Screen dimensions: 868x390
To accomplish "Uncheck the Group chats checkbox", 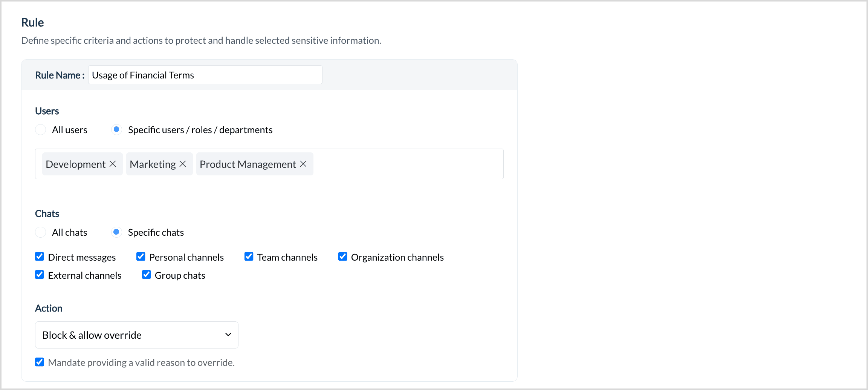I will pos(147,275).
